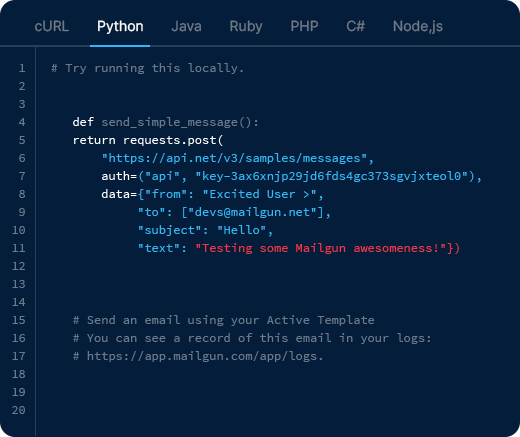Click the devs@mailgun.net address in code

tap(252, 212)
